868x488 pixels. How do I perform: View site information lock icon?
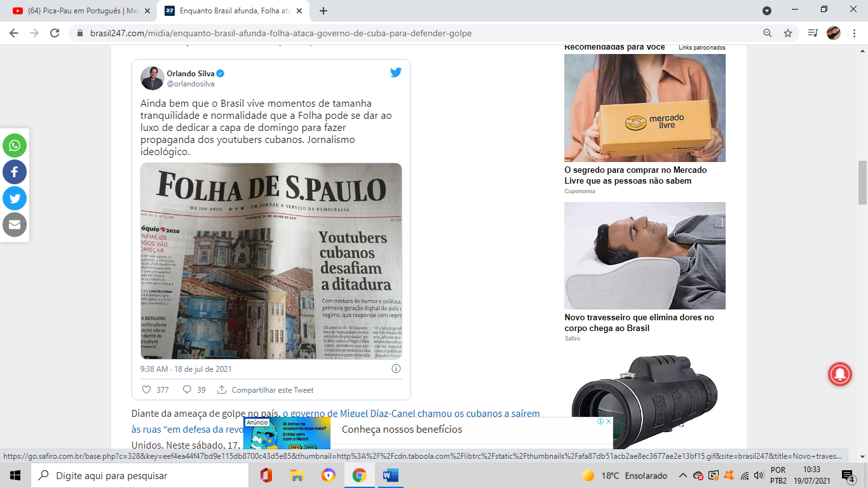click(79, 33)
